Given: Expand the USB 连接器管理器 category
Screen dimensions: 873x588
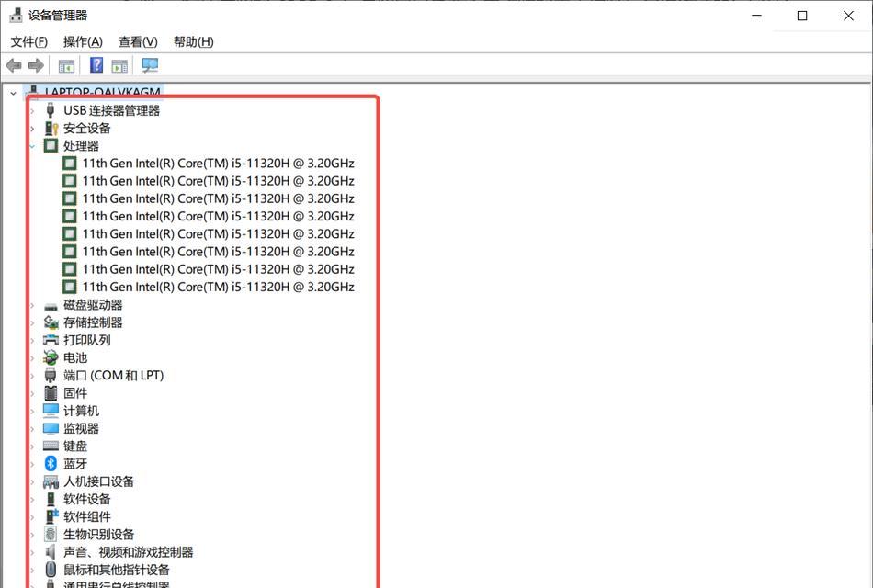Looking at the screenshot, I should click(x=32, y=111).
